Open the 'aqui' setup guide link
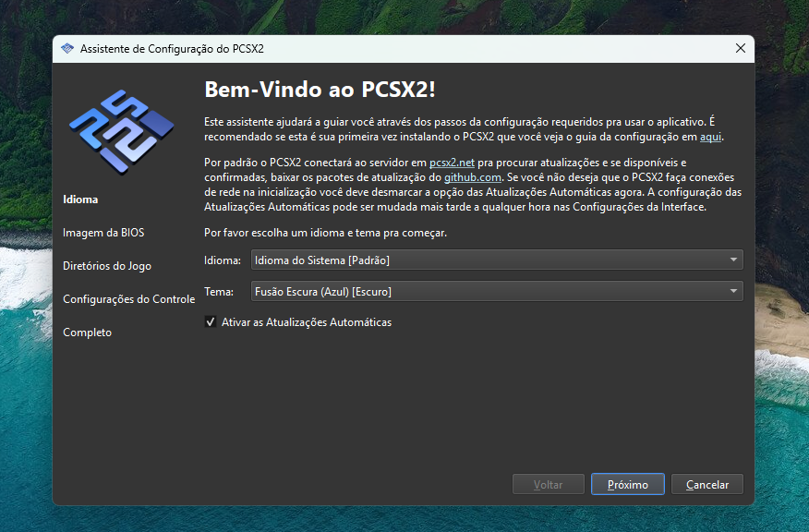This screenshot has height=532, width=809. click(x=710, y=137)
